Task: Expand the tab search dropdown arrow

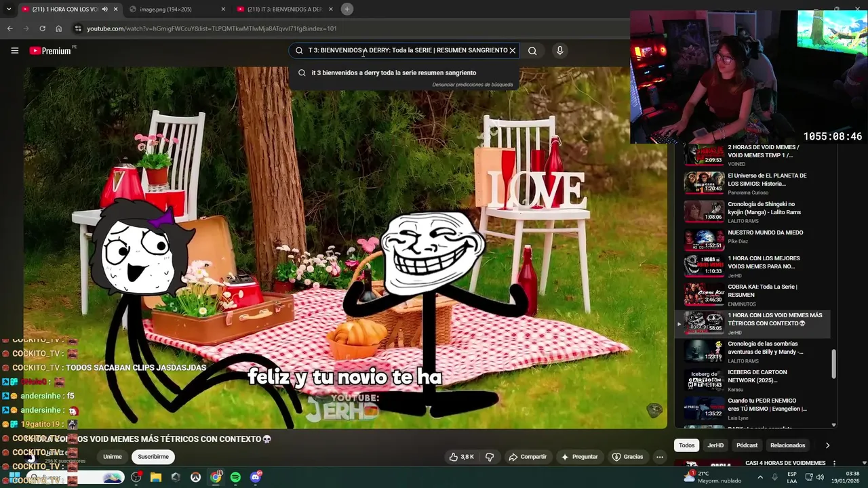Action: pyautogui.click(x=9, y=9)
